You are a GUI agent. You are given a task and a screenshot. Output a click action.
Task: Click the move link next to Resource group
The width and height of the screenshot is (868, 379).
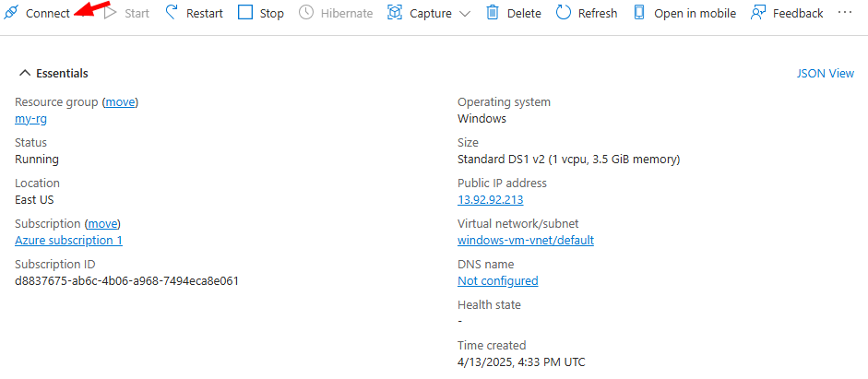[120, 102]
